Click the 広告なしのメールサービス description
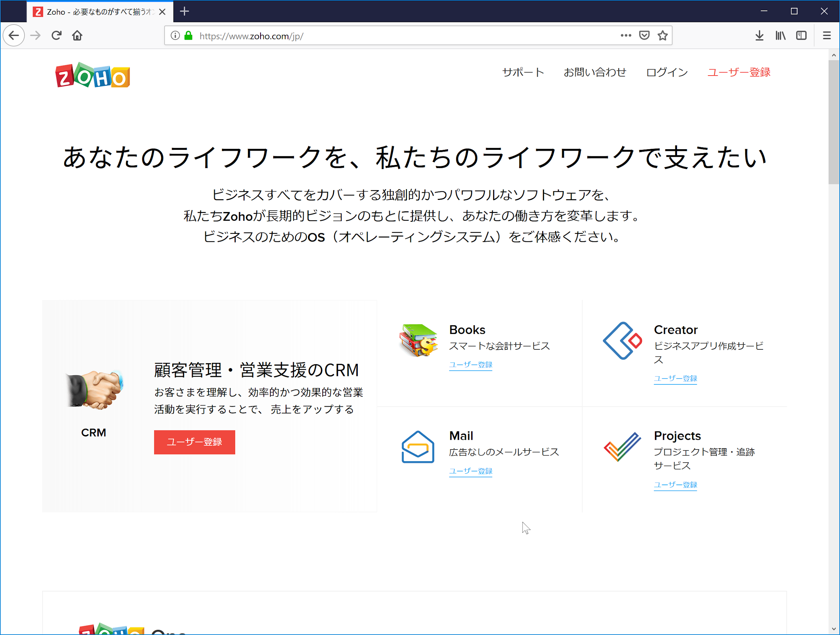The height and width of the screenshot is (635, 840). pos(504,452)
